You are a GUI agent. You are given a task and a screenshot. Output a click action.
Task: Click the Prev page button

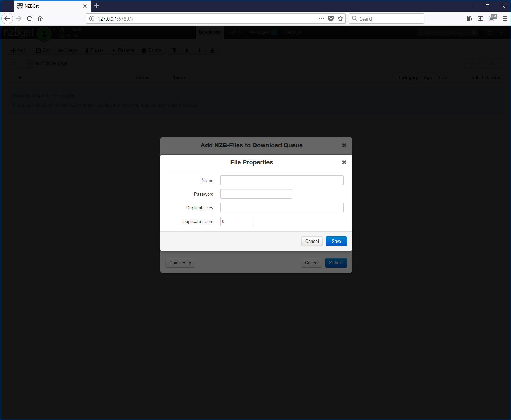[x=472, y=64]
